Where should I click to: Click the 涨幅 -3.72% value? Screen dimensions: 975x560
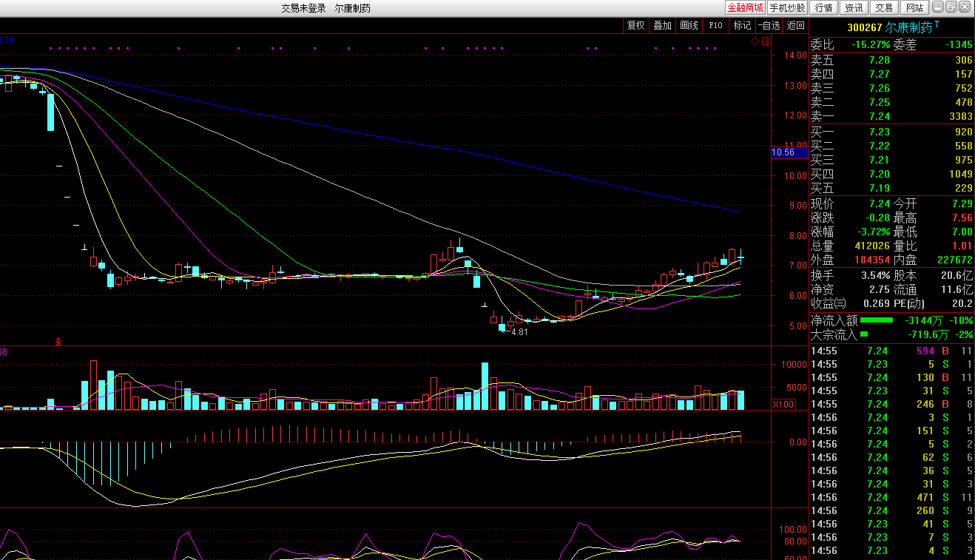(874, 232)
